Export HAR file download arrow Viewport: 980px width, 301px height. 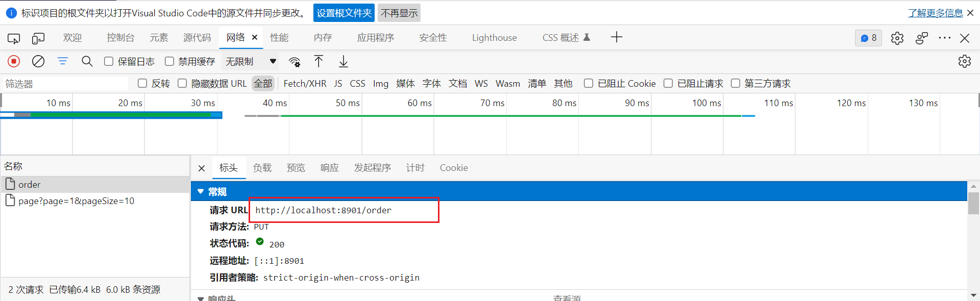coord(344,61)
